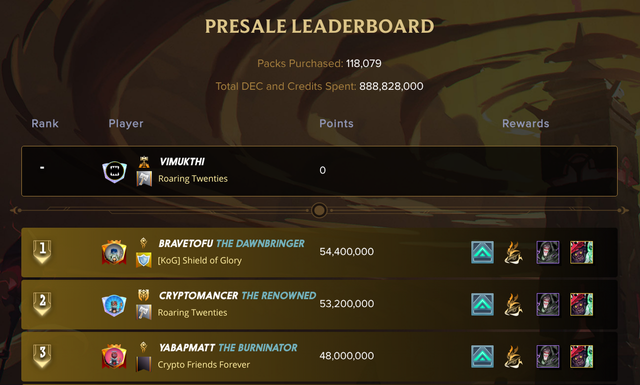Open Cryptomancer's red masked card reward
Image resolution: width=640 pixels, height=385 pixels.
click(581, 305)
